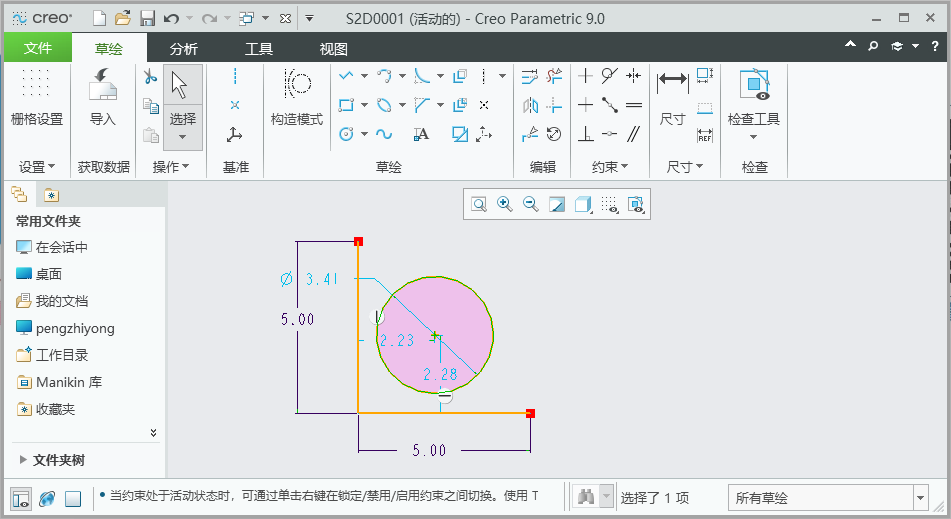Select the Chamfer sketch tool
The image size is (951, 519).
(x=422, y=105)
